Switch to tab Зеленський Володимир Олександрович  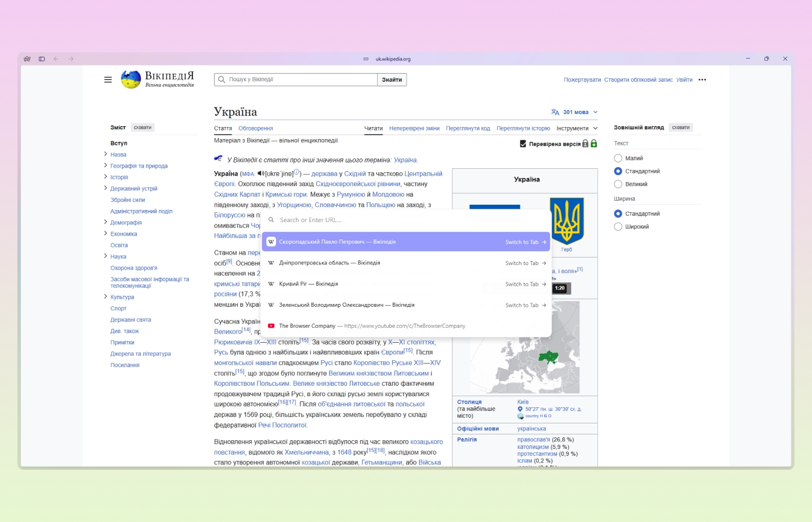tap(406, 305)
